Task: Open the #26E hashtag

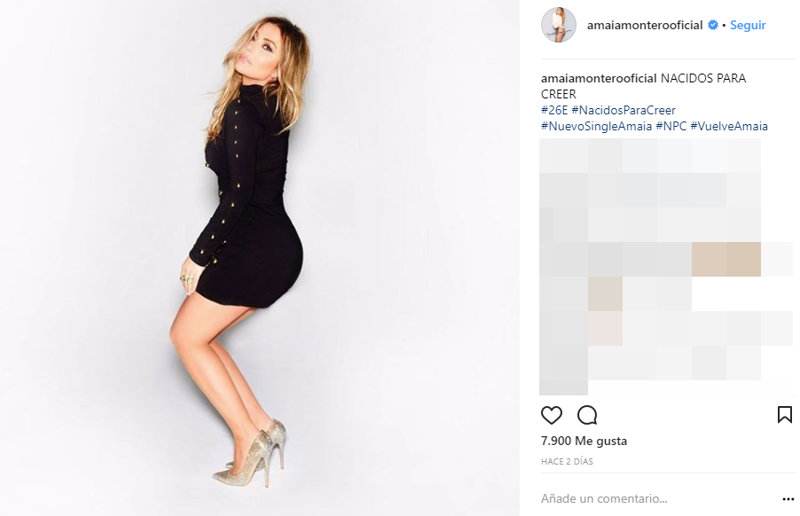Action: 554,110
